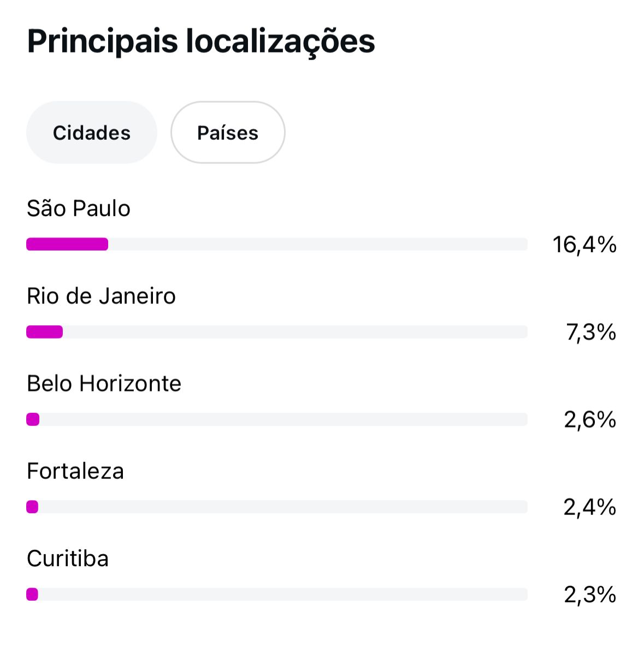Click magenta filled segment of Rio de Janeiro bar

coord(45,332)
